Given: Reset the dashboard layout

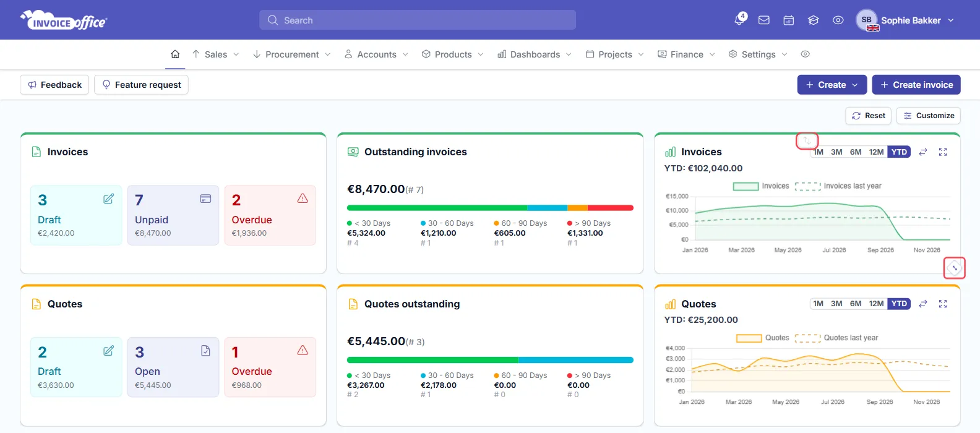Looking at the screenshot, I should [x=869, y=116].
